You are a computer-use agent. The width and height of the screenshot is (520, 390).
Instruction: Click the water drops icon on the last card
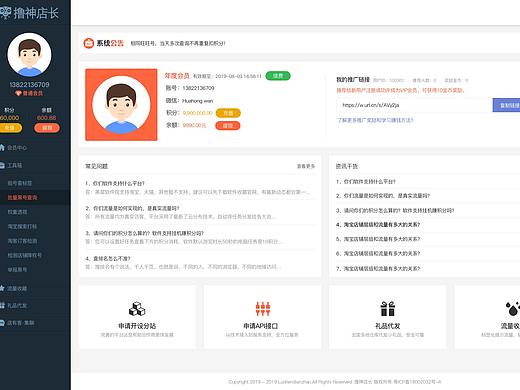coord(513,309)
